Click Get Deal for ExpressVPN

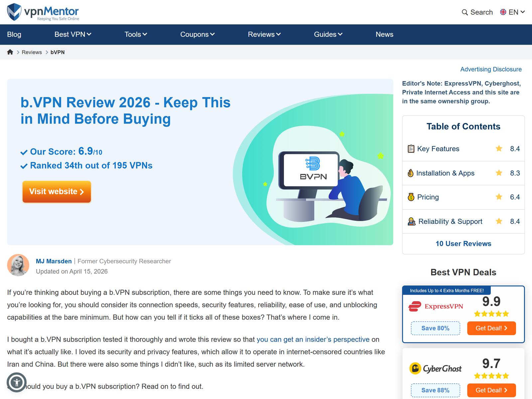coord(491,328)
